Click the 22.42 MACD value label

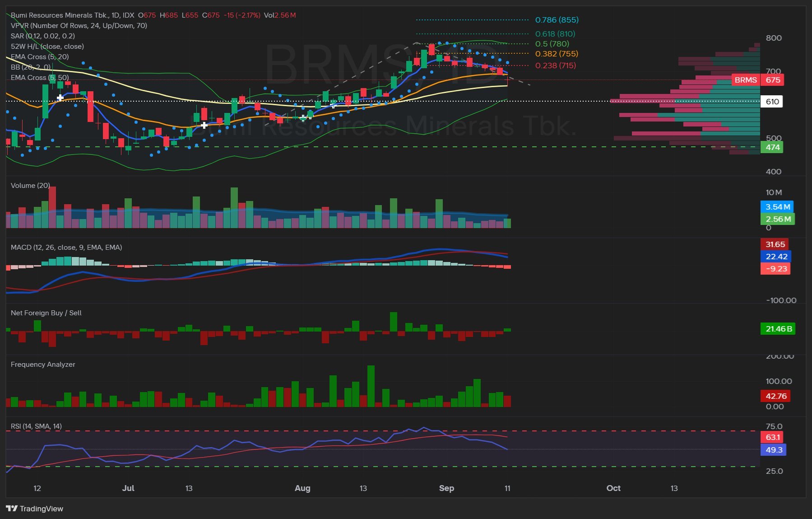[x=775, y=257]
